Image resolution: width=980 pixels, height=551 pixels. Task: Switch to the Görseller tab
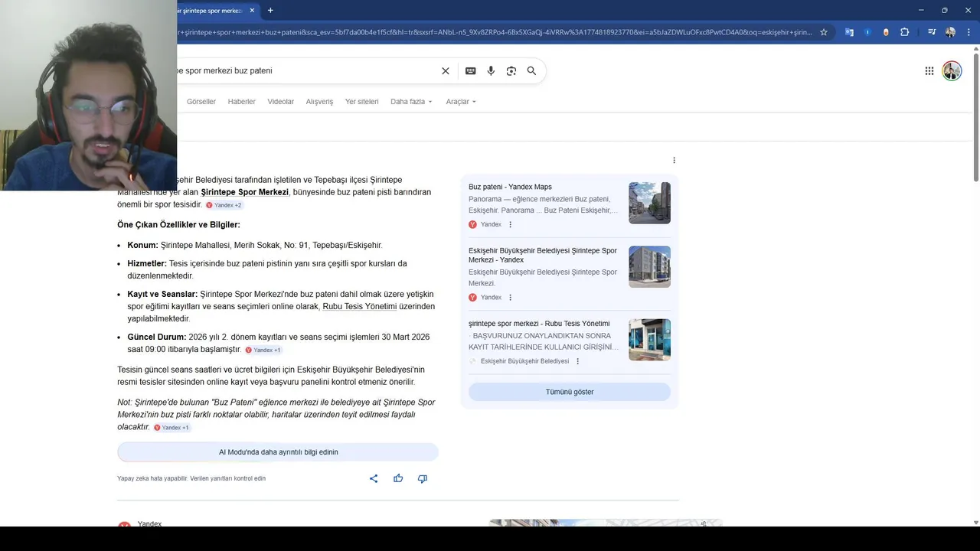tap(201, 102)
